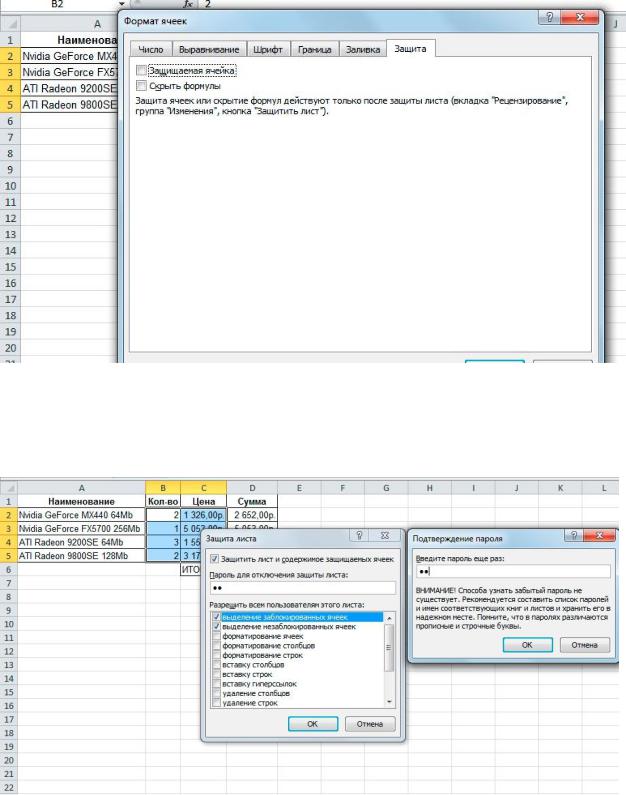Viewport: 626px width, 795px height.
Task: Toggle Защитить лист и содержимое защищаемых ячеек
Action: (214, 559)
